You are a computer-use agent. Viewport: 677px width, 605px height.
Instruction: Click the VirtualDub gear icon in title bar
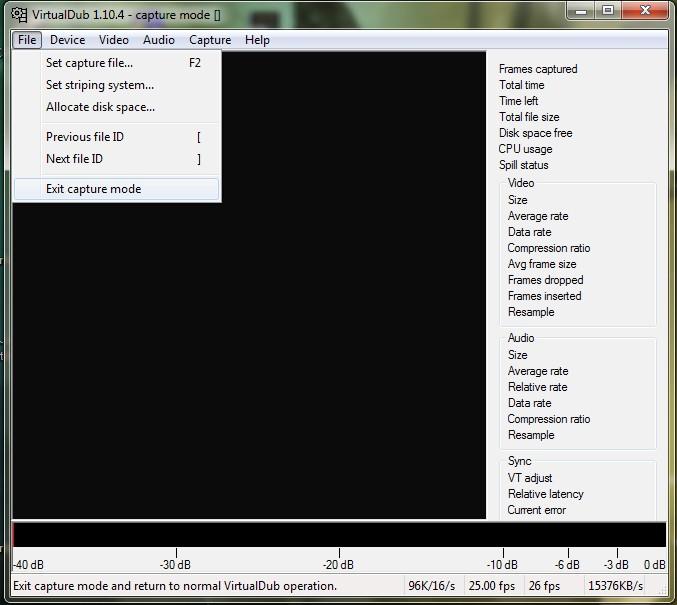tap(19, 15)
